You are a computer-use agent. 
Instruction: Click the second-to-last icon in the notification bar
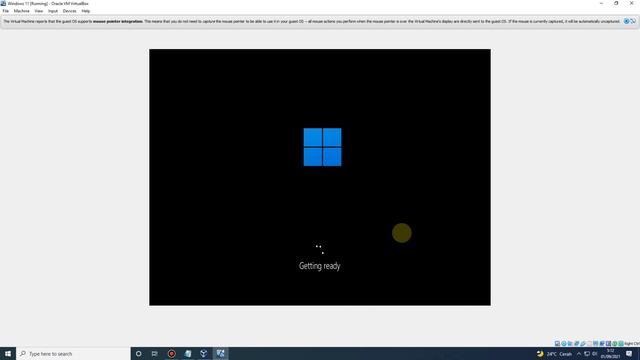pos(627,21)
